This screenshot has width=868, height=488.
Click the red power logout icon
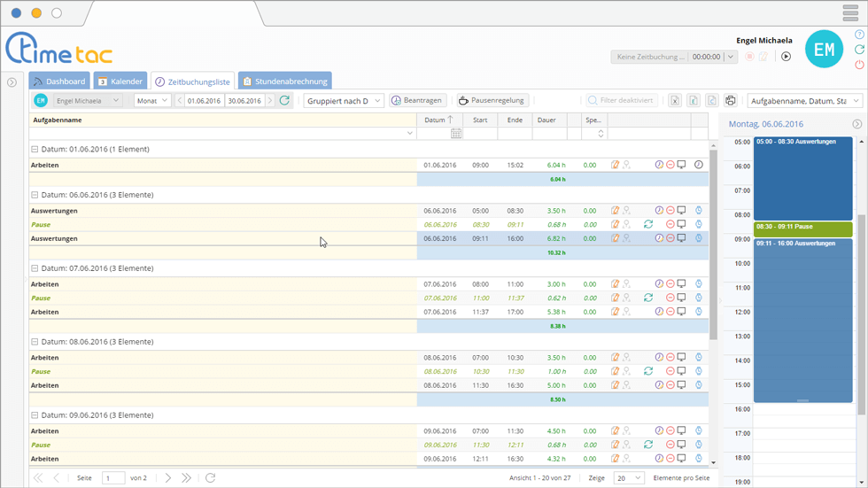coord(859,65)
